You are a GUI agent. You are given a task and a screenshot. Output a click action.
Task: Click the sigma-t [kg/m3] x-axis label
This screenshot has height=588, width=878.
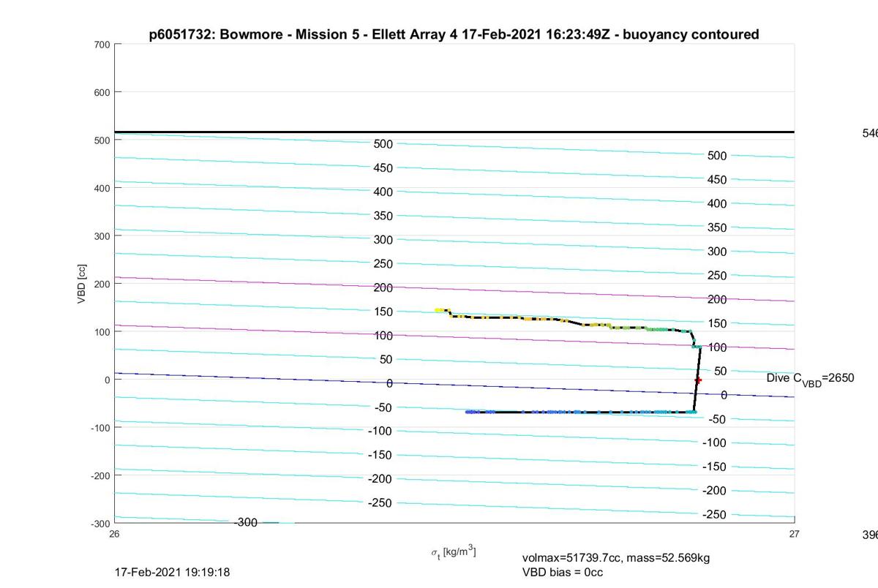coord(453,551)
